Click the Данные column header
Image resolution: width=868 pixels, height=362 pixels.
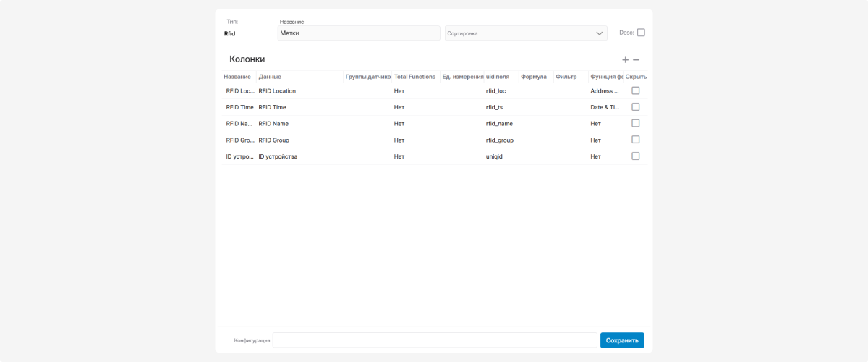[270, 77]
